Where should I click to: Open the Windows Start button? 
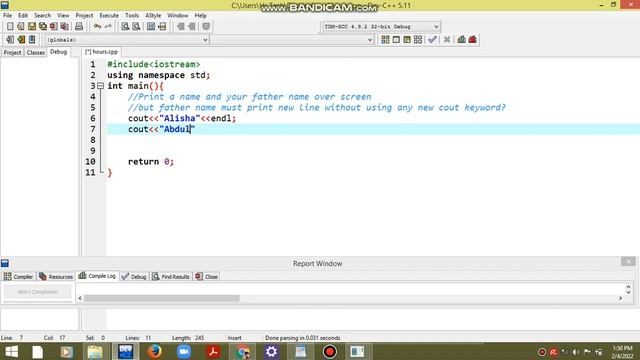coord(11,351)
